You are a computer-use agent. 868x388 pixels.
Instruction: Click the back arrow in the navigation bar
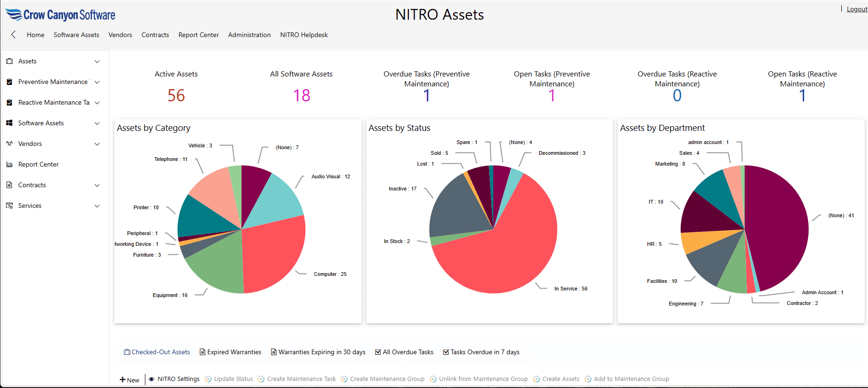(13, 34)
